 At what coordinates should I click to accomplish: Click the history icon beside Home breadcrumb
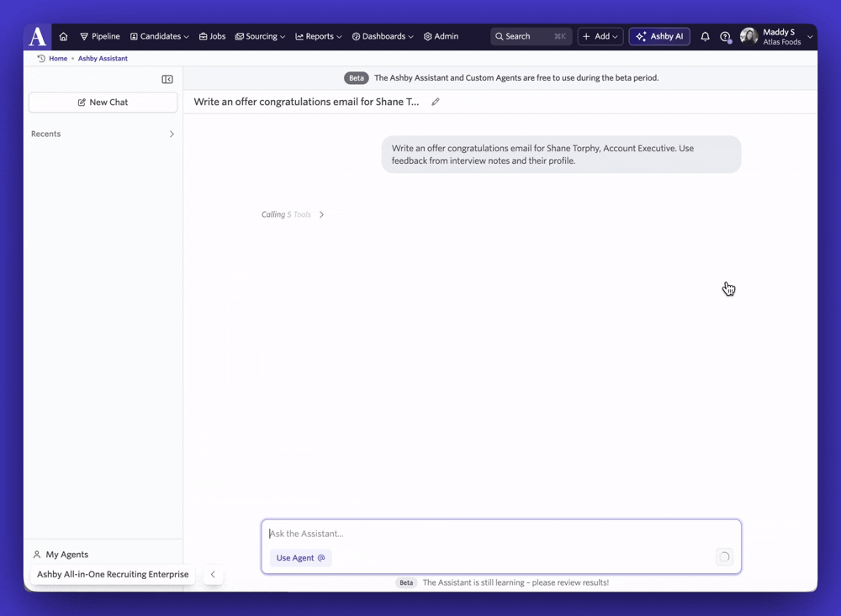pos(40,59)
